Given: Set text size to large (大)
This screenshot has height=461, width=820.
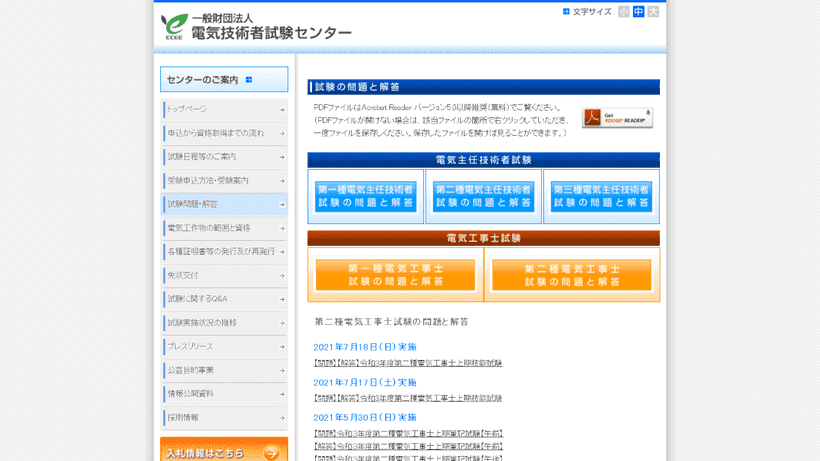Looking at the screenshot, I should click(653, 11).
